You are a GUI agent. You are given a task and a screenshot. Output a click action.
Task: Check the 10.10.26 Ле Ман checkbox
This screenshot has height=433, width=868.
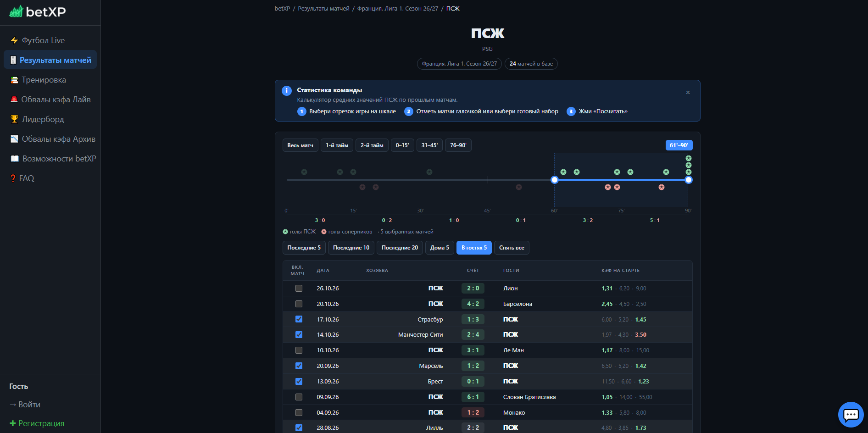tap(299, 350)
